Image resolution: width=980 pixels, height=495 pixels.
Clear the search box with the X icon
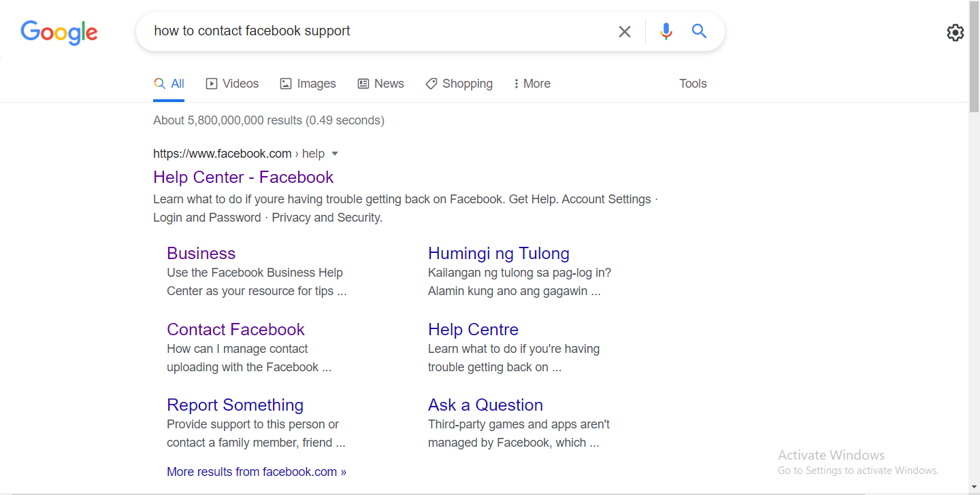624,31
